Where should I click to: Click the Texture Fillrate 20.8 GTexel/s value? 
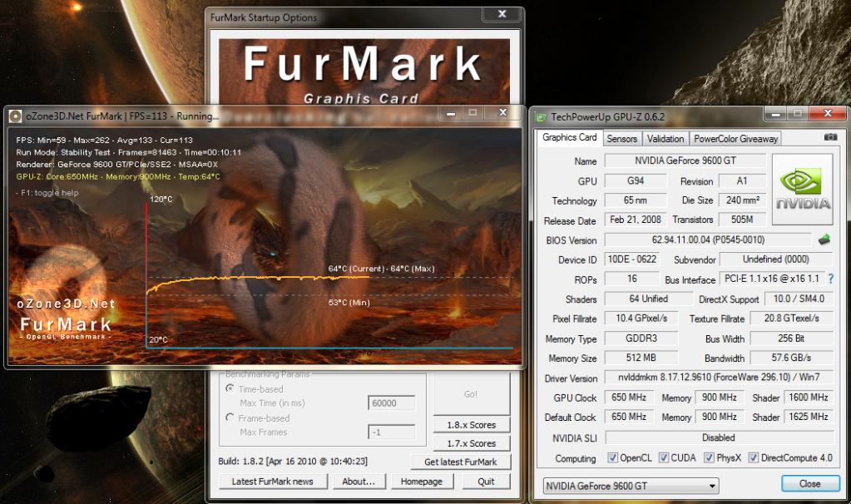pyautogui.click(x=791, y=319)
